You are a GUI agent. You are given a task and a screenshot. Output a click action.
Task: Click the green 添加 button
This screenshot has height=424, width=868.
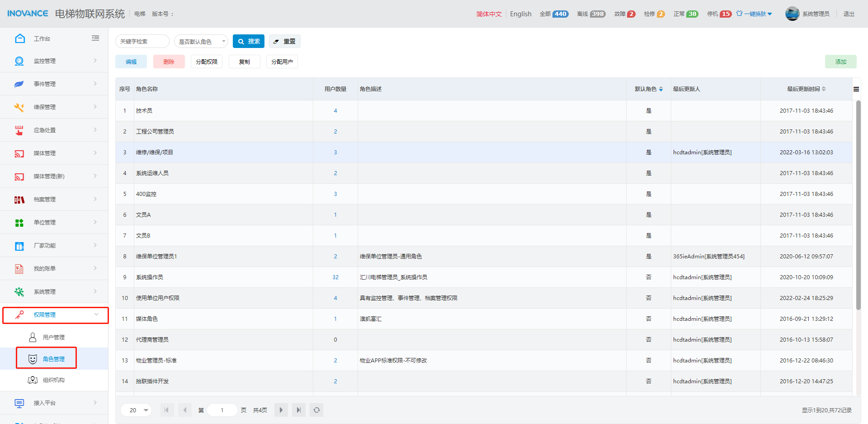click(x=840, y=62)
